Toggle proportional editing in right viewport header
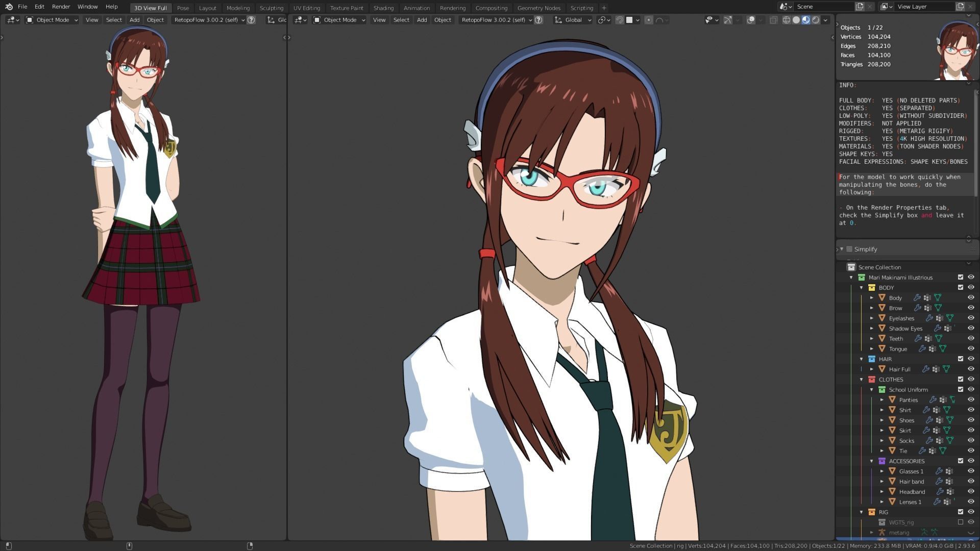Viewport: 980px width, 551px height. (x=648, y=20)
